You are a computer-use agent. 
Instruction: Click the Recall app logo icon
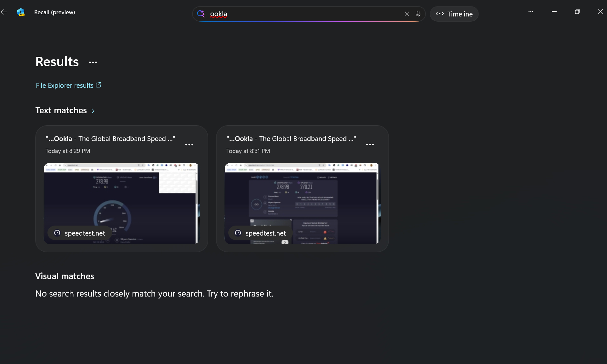click(x=21, y=12)
